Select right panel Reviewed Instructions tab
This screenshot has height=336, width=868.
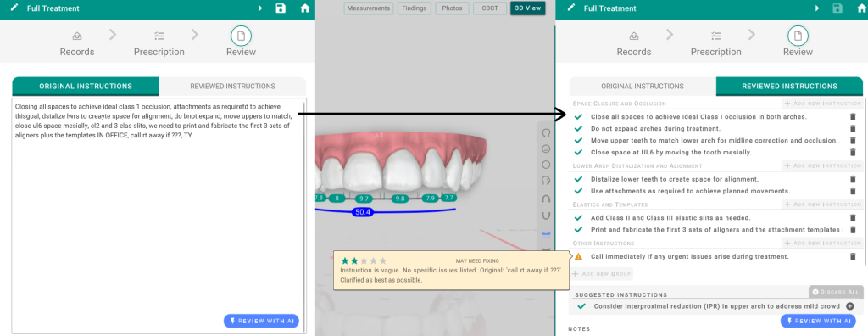(x=789, y=86)
